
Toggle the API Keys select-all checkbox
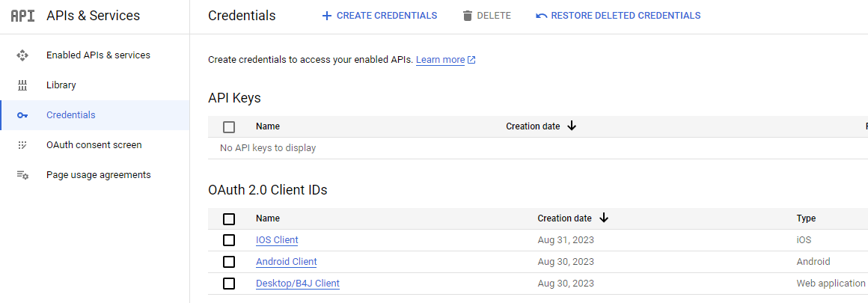(229, 127)
